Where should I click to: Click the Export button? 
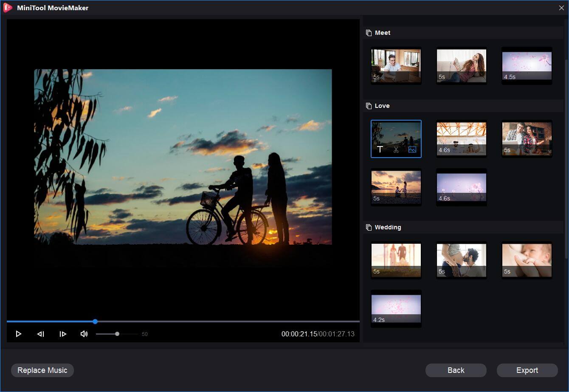(x=527, y=370)
